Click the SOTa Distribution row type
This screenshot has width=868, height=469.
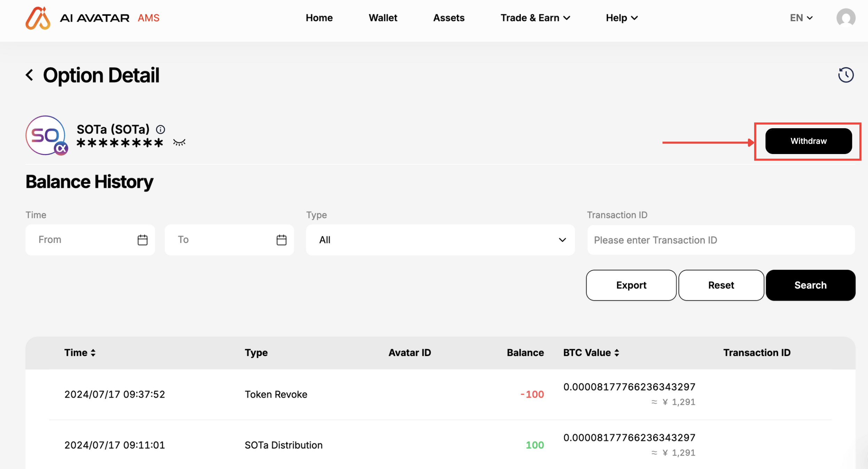click(284, 445)
